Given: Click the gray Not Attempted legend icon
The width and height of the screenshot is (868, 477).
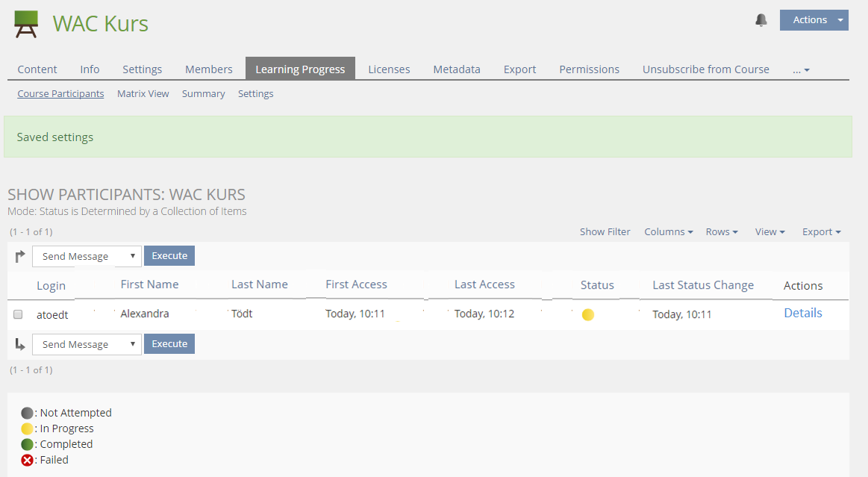Looking at the screenshot, I should click(x=28, y=413).
